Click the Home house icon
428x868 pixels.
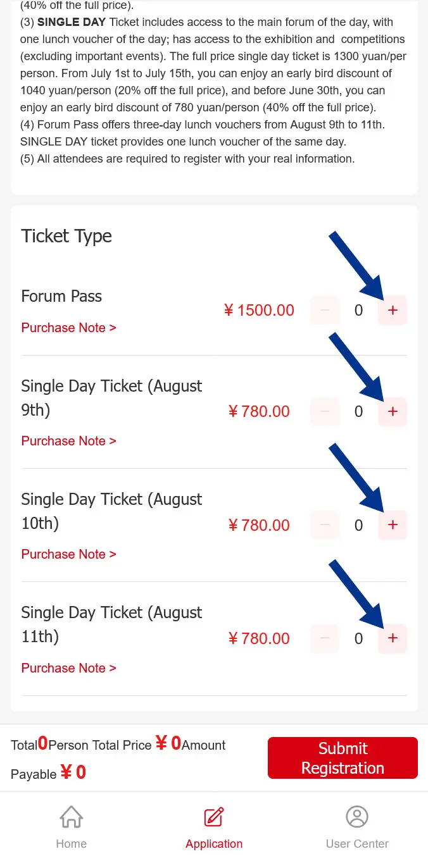coord(71,817)
